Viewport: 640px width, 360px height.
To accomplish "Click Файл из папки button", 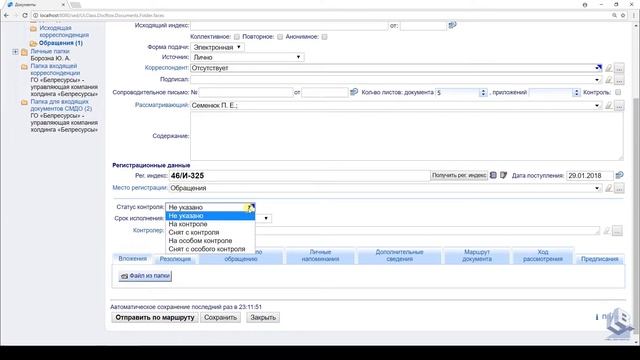I will pos(145,276).
